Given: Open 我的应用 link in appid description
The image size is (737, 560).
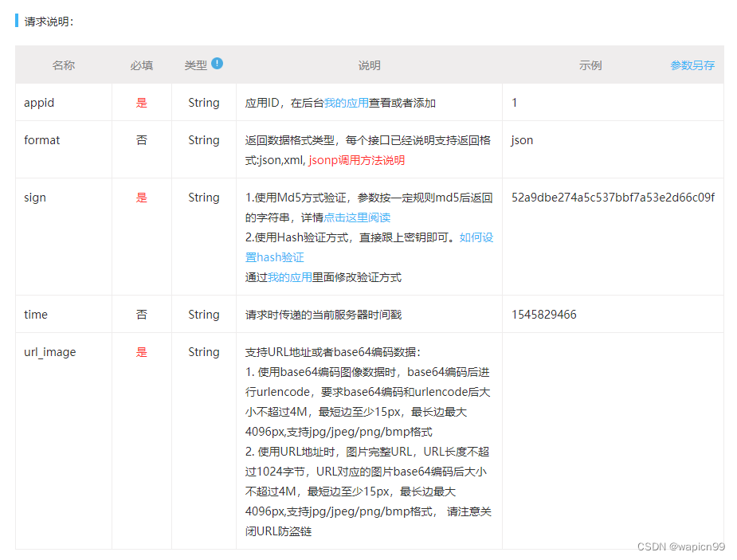Looking at the screenshot, I should [x=347, y=103].
